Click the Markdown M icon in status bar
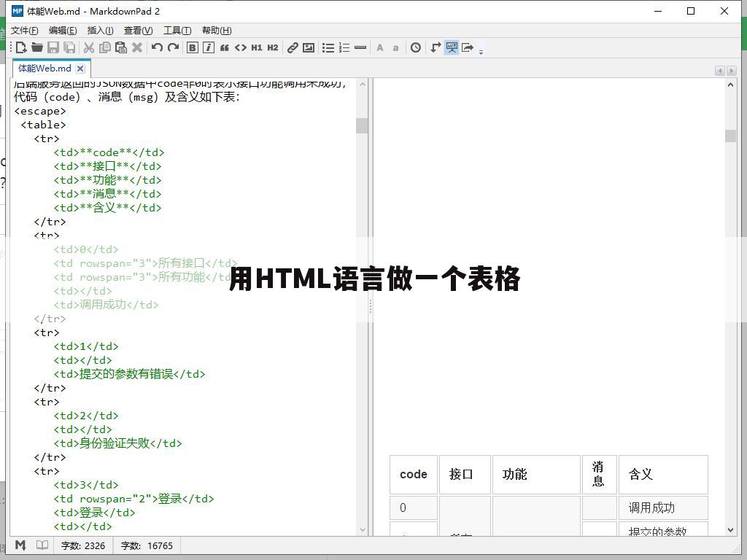Image resolution: width=747 pixels, height=560 pixels. [20, 545]
